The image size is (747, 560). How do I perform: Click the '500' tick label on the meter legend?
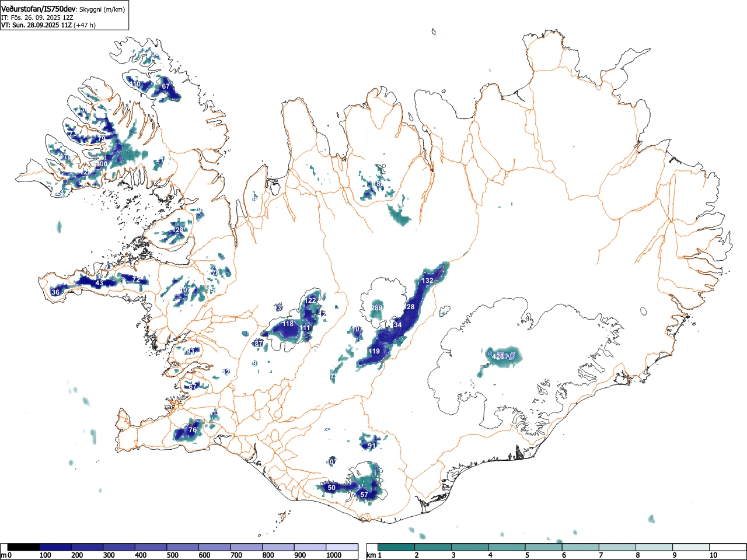coord(172,555)
